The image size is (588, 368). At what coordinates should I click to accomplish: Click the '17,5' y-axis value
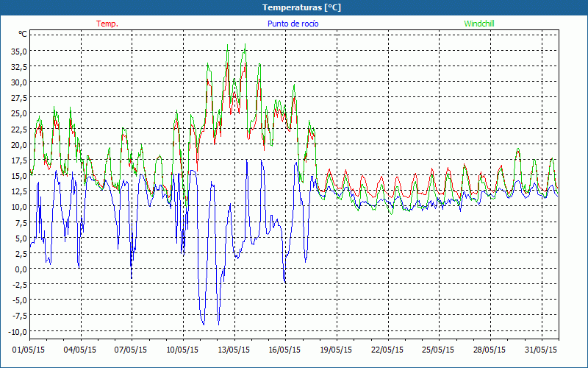pyautogui.click(x=20, y=160)
